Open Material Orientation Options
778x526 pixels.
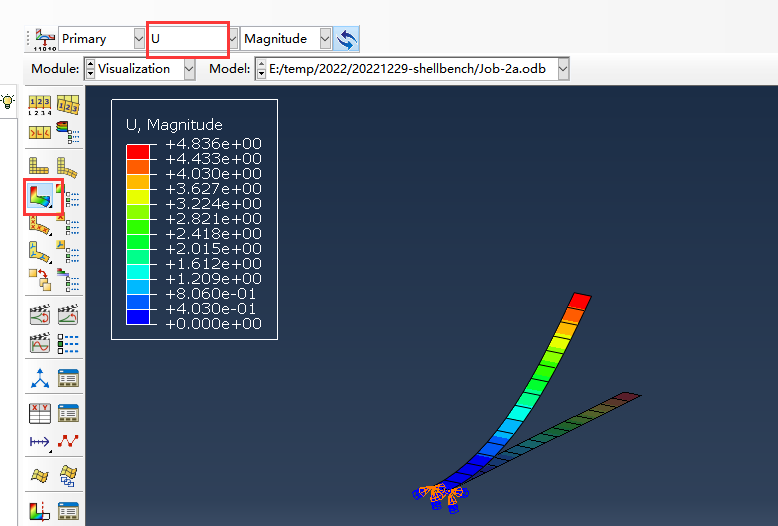tap(68, 252)
